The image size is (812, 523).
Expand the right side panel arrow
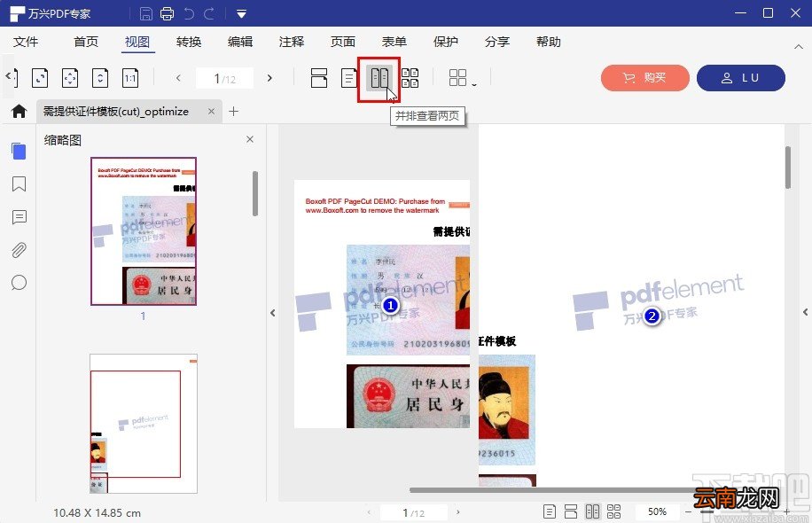tap(805, 312)
